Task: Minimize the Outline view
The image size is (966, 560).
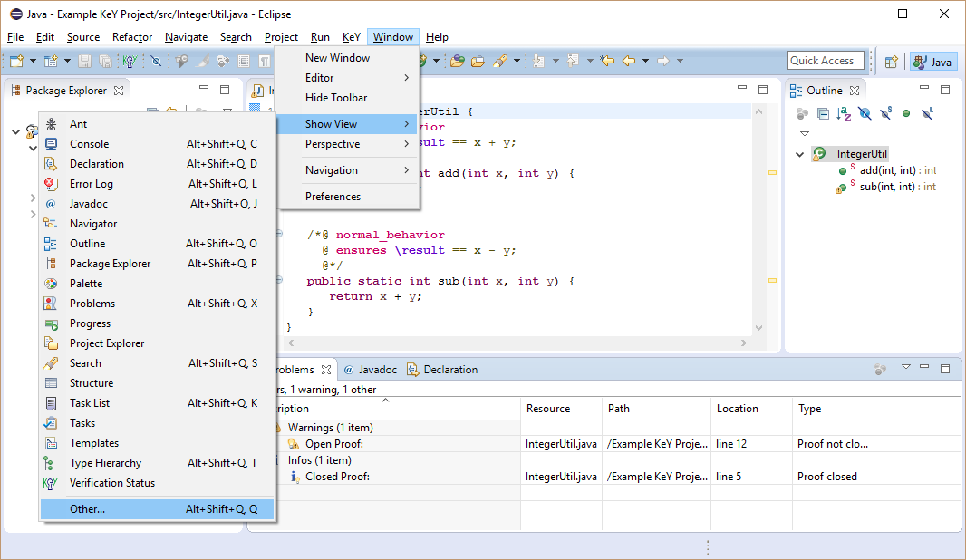Action: tap(924, 88)
